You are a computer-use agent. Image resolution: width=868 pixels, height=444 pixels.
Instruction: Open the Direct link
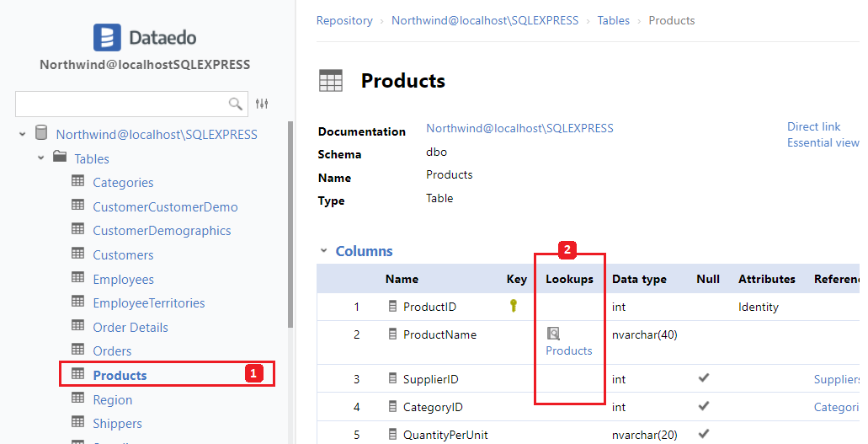point(813,126)
